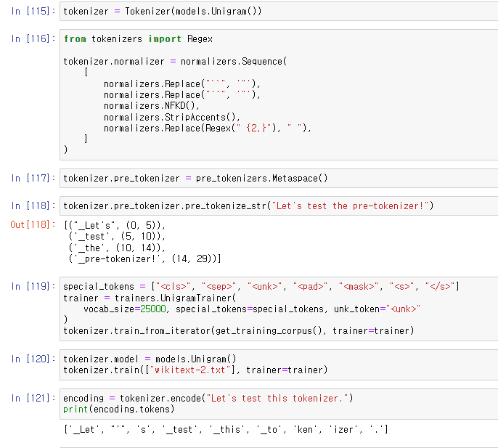Click the "<mask>" special token string
Image resolution: width=498 pixels, height=448 pixels.
(359, 287)
